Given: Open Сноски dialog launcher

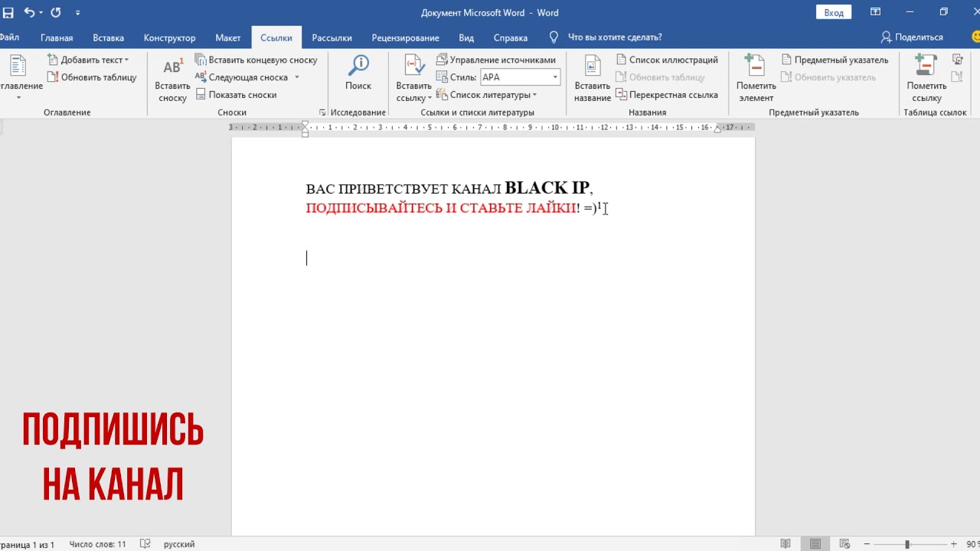Looking at the screenshot, I should (x=322, y=112).
